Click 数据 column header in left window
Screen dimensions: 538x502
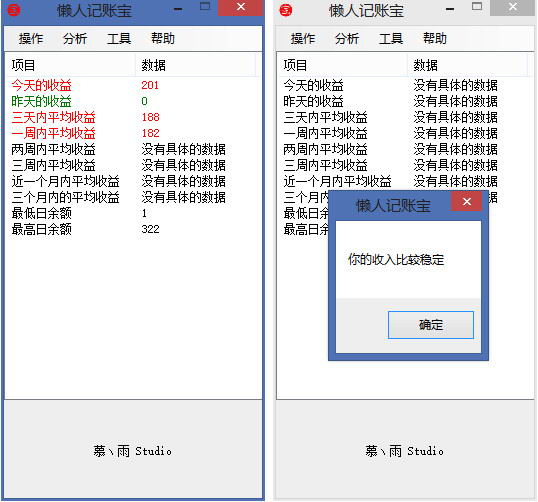[x=196, y=65]
